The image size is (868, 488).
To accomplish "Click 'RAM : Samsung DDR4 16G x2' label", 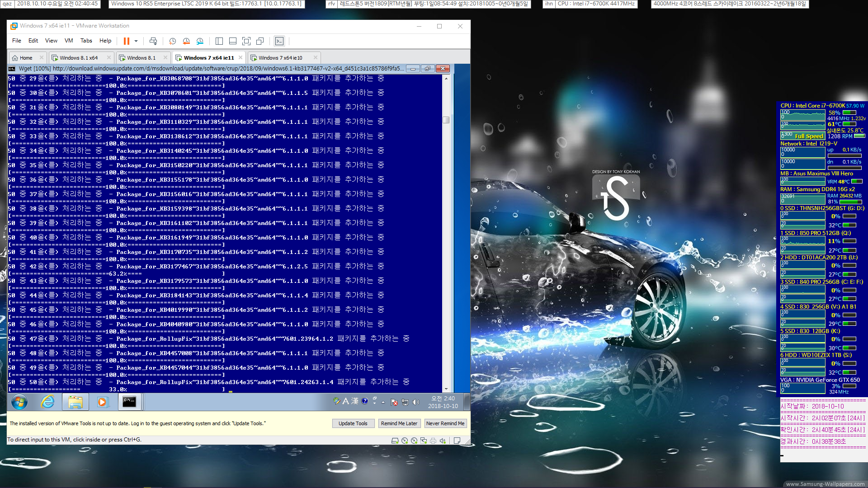I will [x=817, y=189].
